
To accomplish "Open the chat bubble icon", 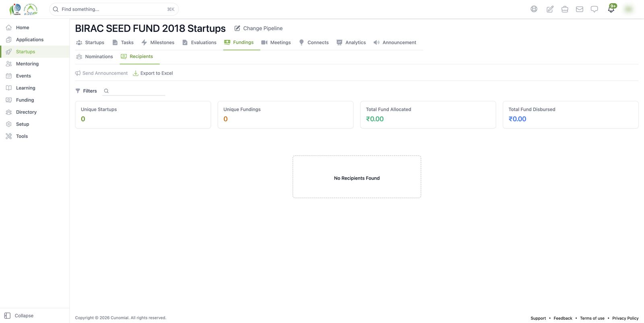I will pyautogui.click(x=594, y=9).
